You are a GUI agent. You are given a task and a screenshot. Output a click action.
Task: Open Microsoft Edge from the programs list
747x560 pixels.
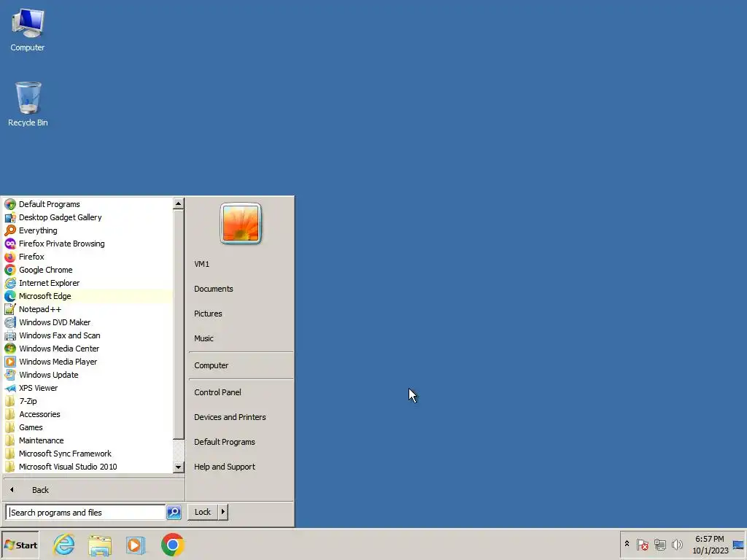pyautogui.click(x=88, y=296)
